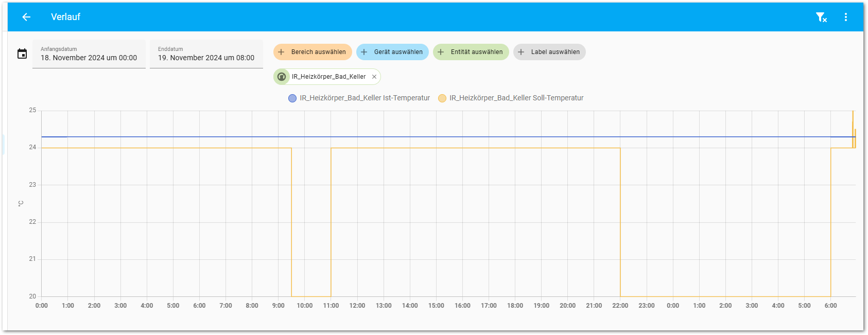Open the Anfangsdatum start date field
The height and width of the screenshot is (335, 868).
89,54
